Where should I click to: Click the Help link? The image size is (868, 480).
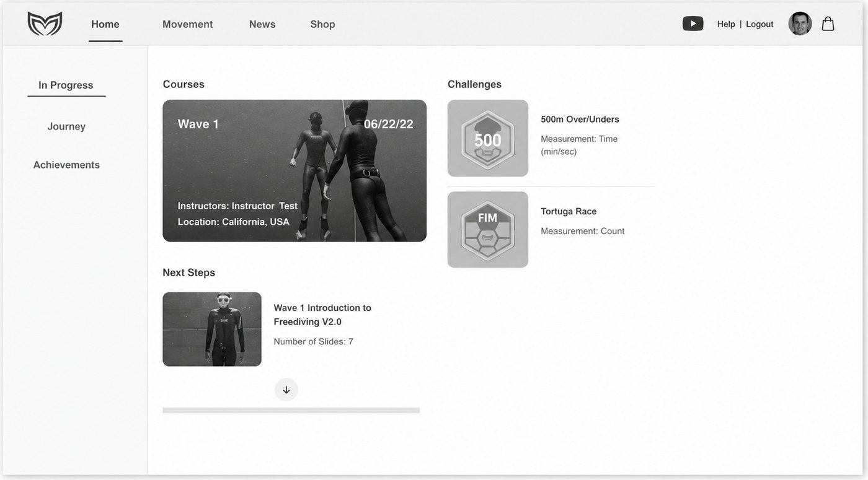(x=726, y=24)
